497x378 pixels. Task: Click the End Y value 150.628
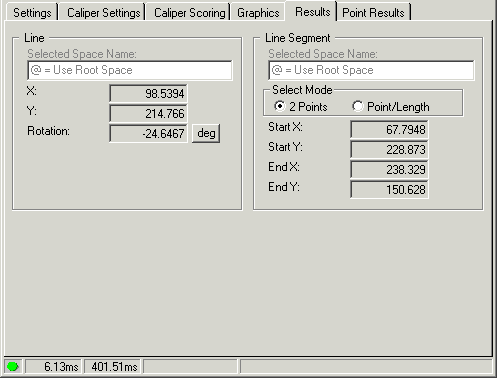coord(389,189)
